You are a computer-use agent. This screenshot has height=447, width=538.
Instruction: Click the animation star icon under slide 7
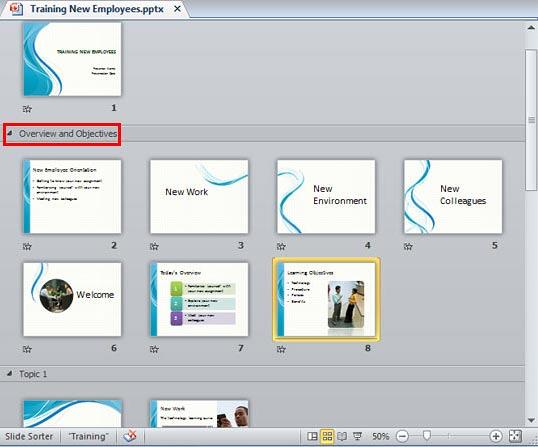click(154, 349)
